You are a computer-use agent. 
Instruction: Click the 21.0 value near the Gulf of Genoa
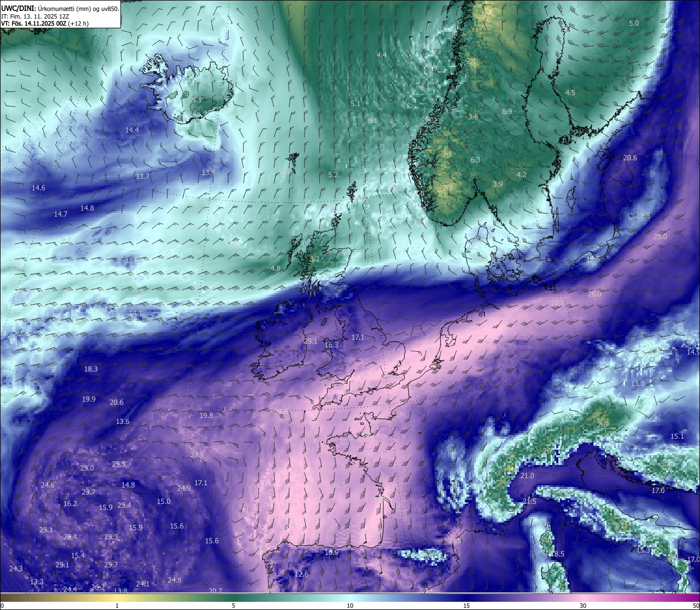click(527, 475)
